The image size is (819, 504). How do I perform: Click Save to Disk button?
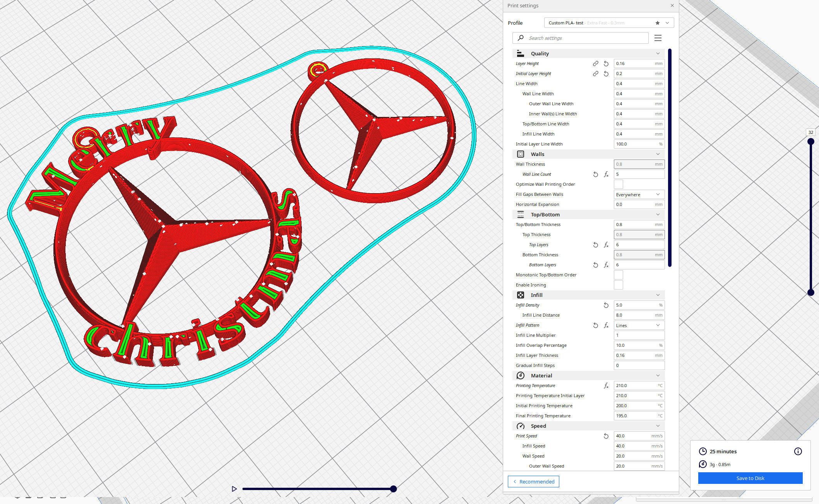tap(750, 478)
